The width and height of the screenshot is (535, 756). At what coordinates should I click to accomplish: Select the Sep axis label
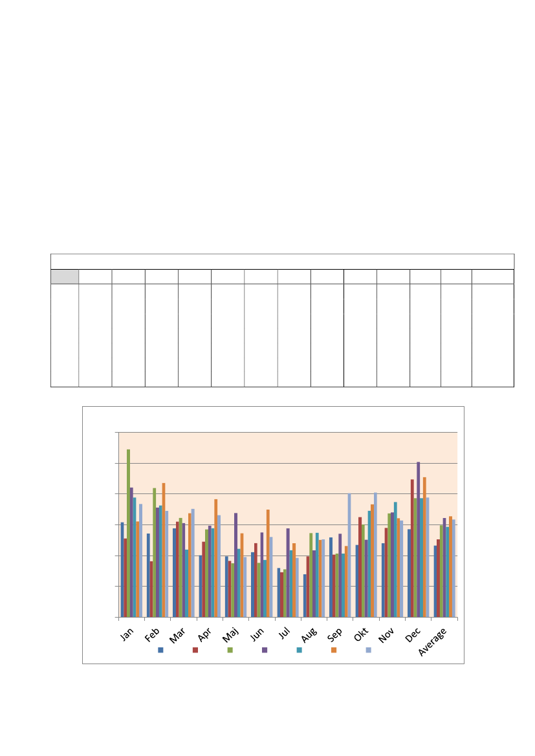[x=335, y=635]
